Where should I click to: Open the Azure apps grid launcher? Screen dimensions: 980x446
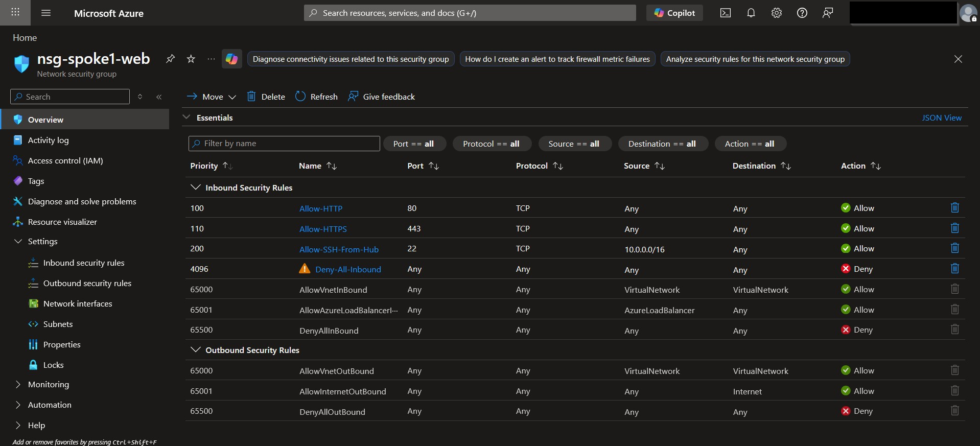[x=15, y=12]
